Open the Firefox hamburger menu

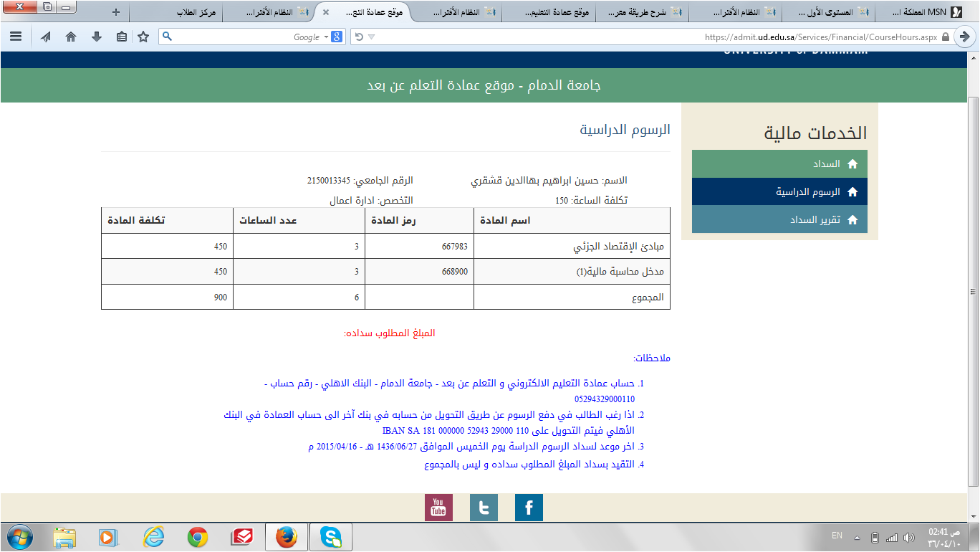coord(16,37)
